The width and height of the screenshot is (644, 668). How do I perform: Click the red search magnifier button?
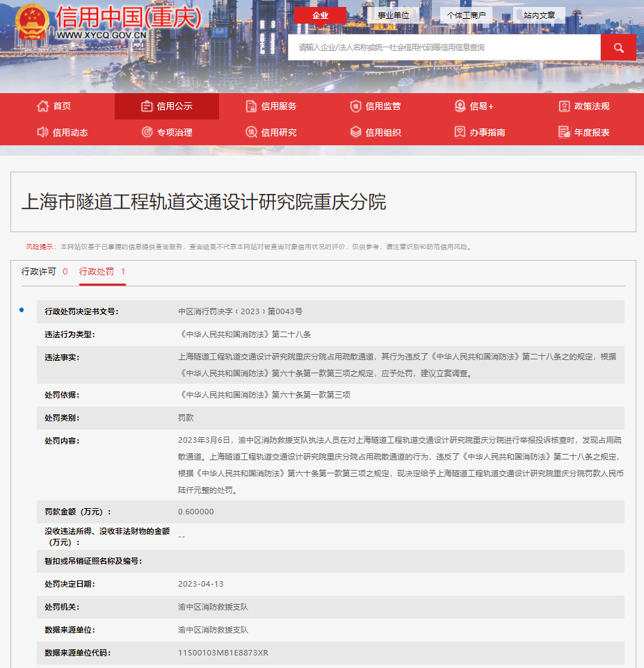[x=618, y=47]
